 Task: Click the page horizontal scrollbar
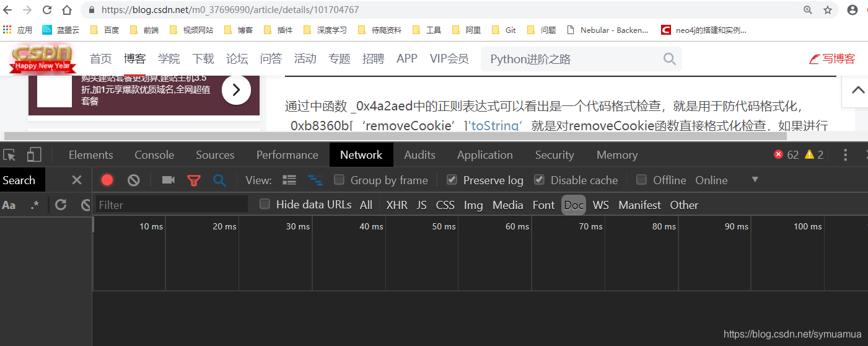[395, 136]
